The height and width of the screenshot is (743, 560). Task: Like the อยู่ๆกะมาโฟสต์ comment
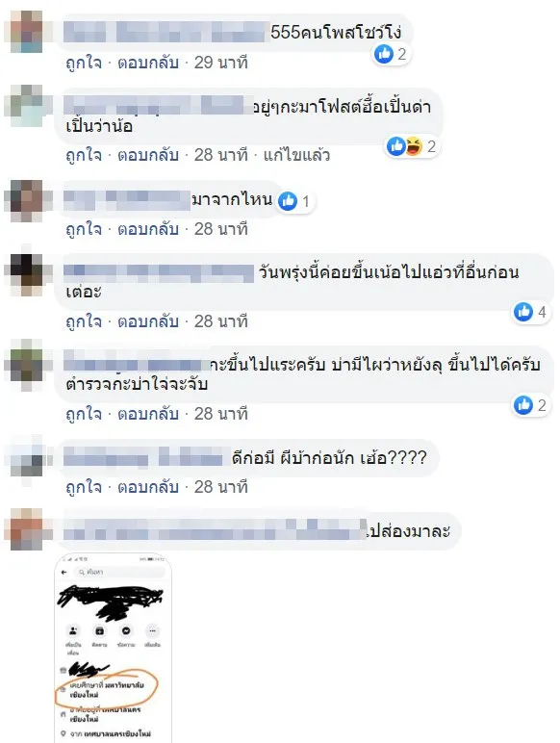84,155
